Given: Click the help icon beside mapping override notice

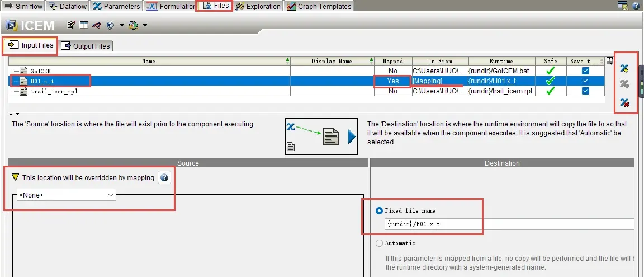Looking at the screenshot, I should pos(164,177).
